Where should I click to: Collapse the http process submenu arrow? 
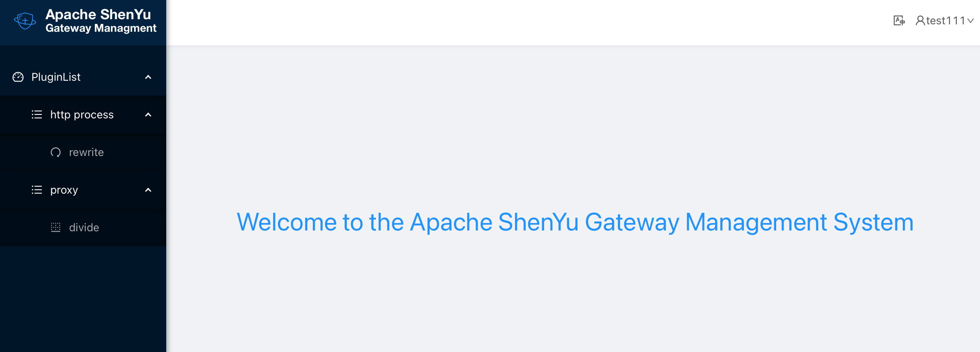148,115
